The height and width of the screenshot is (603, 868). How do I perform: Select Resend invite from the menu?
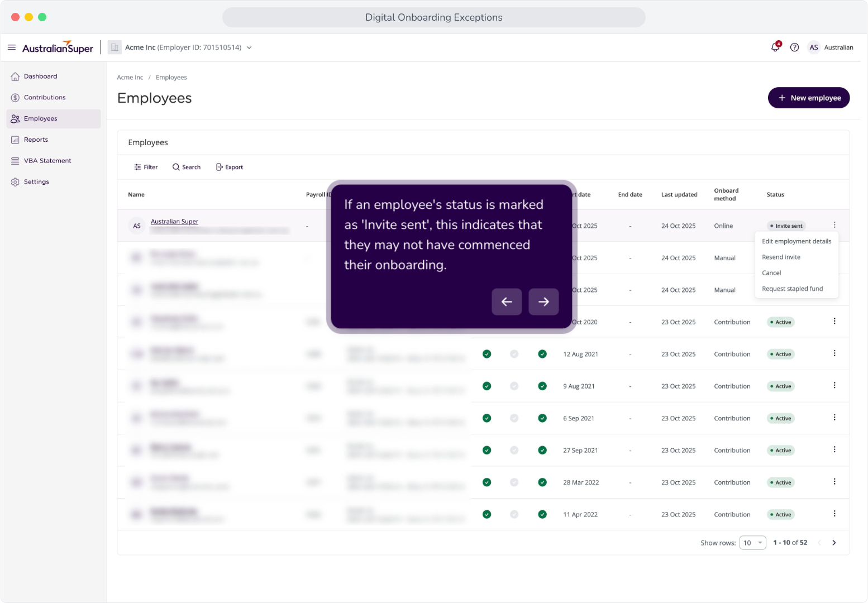pyautogui.click(x=781, y=257)
